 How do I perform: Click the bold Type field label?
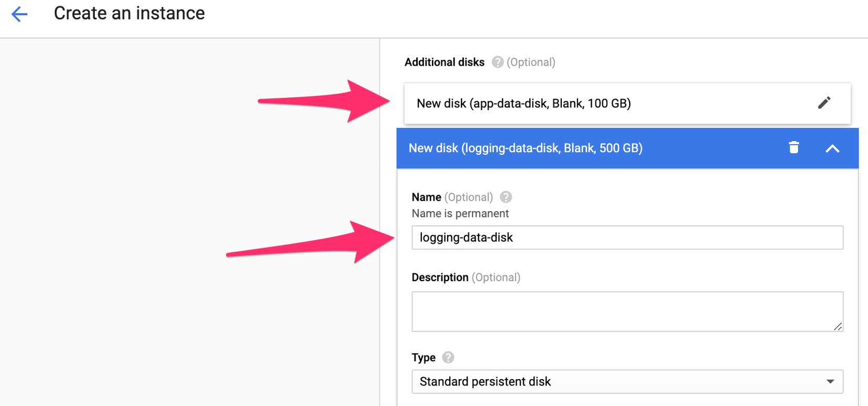click(x=423, y=358)
